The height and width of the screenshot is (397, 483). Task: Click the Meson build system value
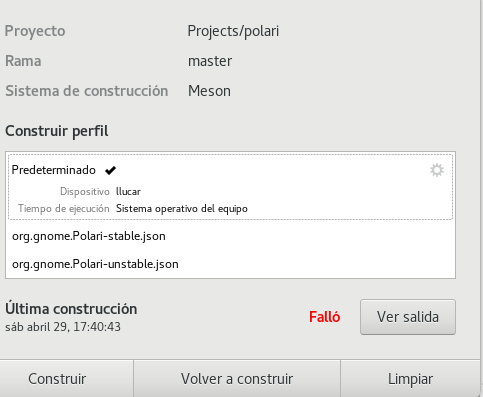tap(209, 91)
